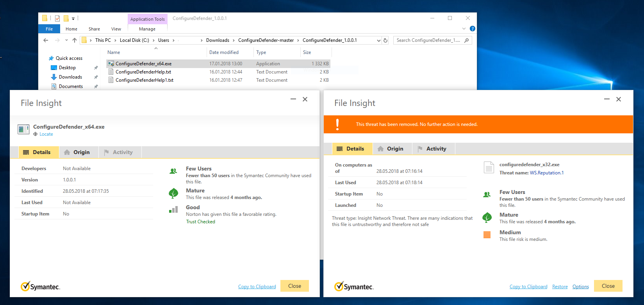Click the Locate crosshair icon under ConfigureDefender_x64.exe
The width and height of the screenshot is (644, 305).
(x=36, y=134)
